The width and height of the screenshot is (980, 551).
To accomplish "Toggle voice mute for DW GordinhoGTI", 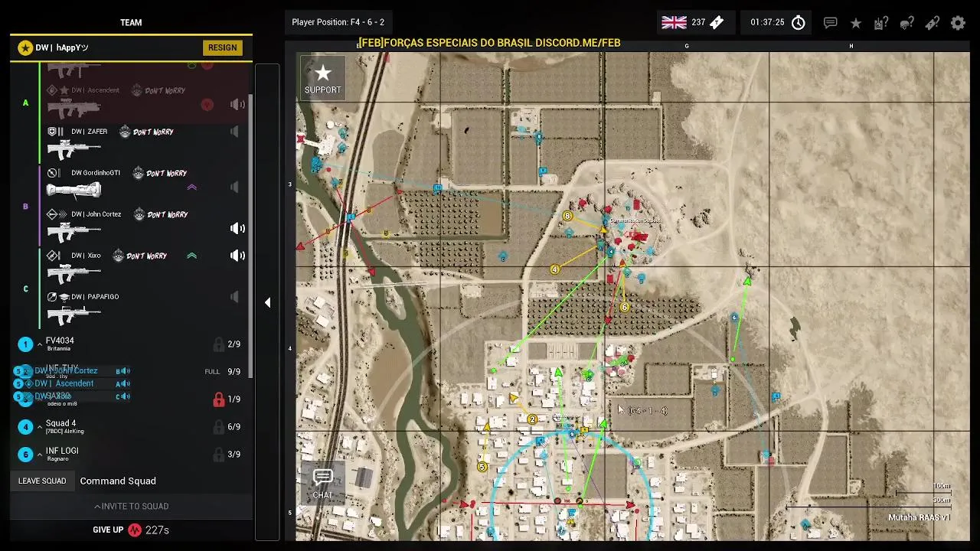I will 234,187.
